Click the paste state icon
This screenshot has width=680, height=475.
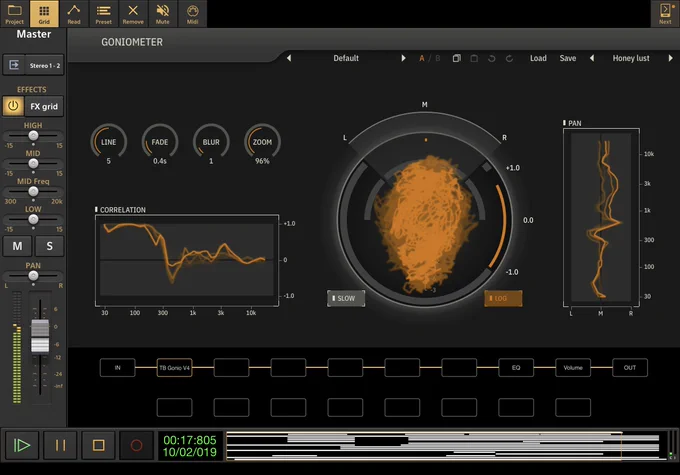coord(474,58)
